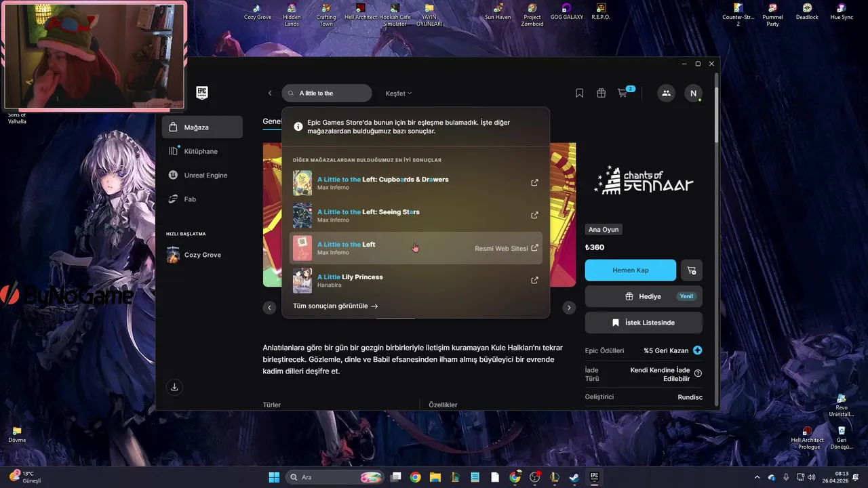Screen dimensions: 868x488
Task: Click the Epic Rewards plus icon
Action: (698, 350)
